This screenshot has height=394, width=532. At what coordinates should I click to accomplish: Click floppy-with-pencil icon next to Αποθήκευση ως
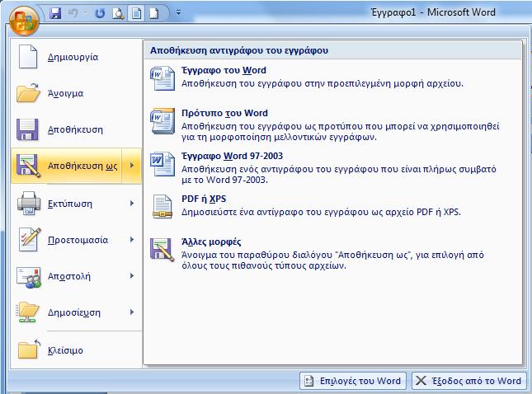point(28,166)
